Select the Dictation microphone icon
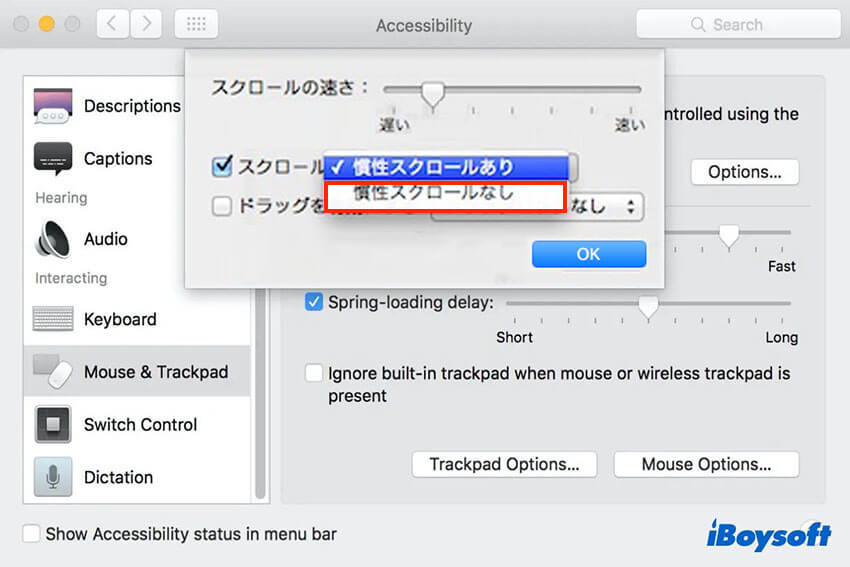 53,477
